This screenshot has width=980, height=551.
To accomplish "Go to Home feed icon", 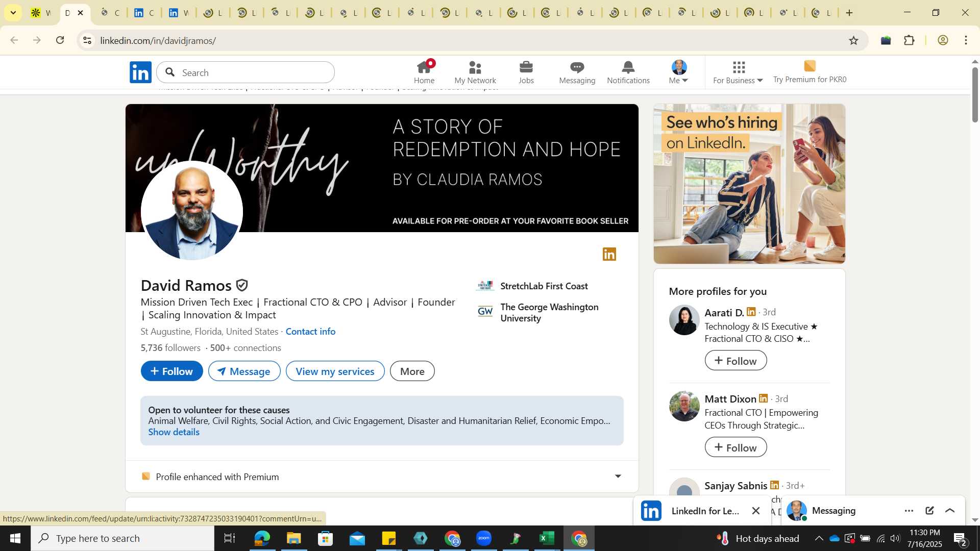I will [424, 72].
